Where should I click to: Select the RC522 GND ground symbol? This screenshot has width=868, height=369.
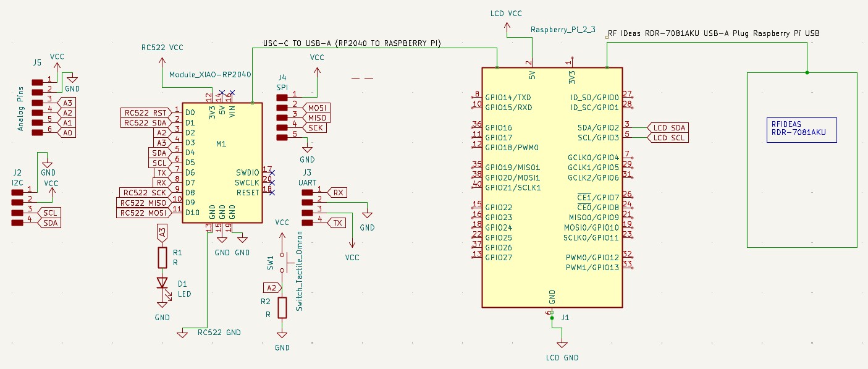[x=183, y=334]
